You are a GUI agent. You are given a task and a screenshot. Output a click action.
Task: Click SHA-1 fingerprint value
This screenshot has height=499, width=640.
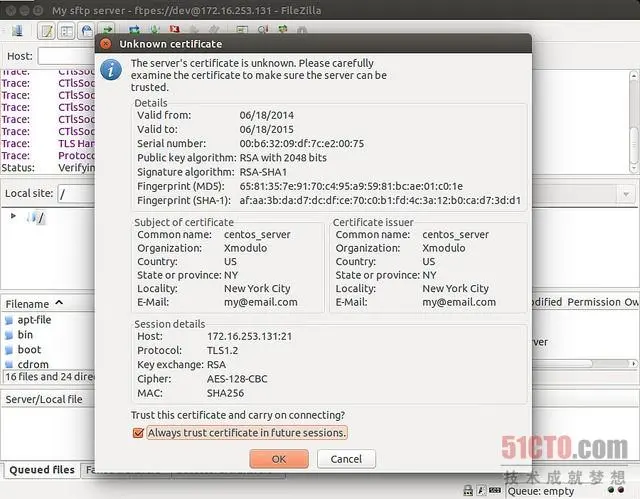coord(380,200)
